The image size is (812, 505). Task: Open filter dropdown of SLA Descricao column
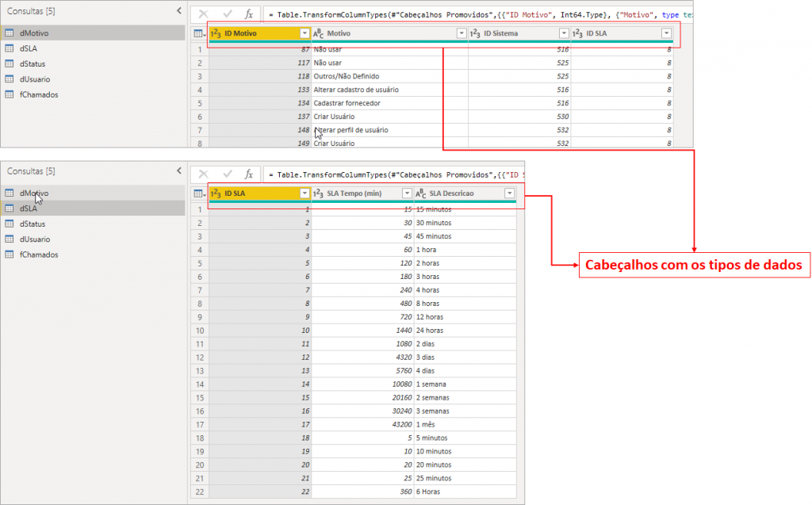tap(510, 193)
